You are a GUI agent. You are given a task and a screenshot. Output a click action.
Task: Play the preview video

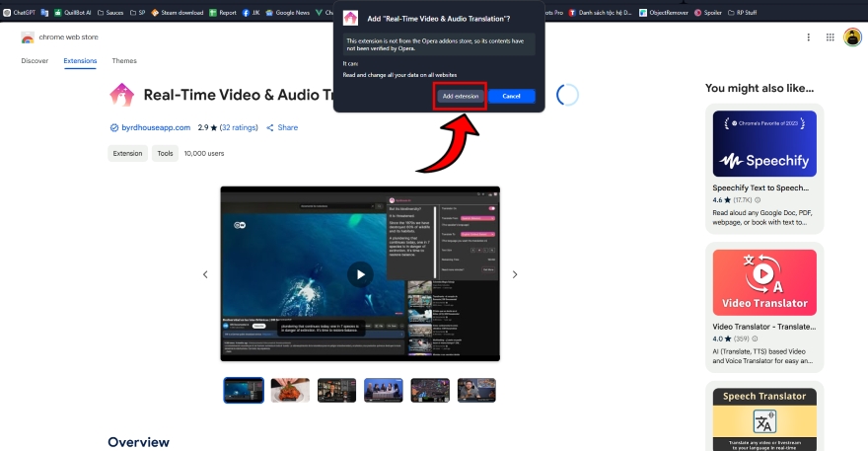360,274
